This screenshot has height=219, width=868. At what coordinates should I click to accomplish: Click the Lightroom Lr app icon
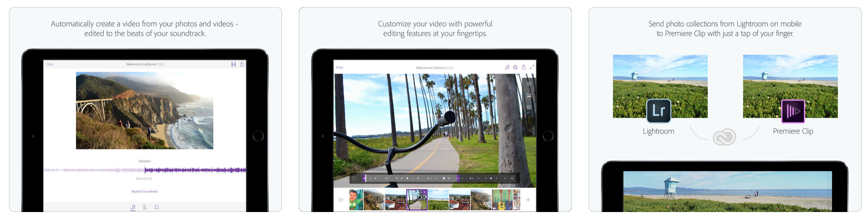pos(659,111)
